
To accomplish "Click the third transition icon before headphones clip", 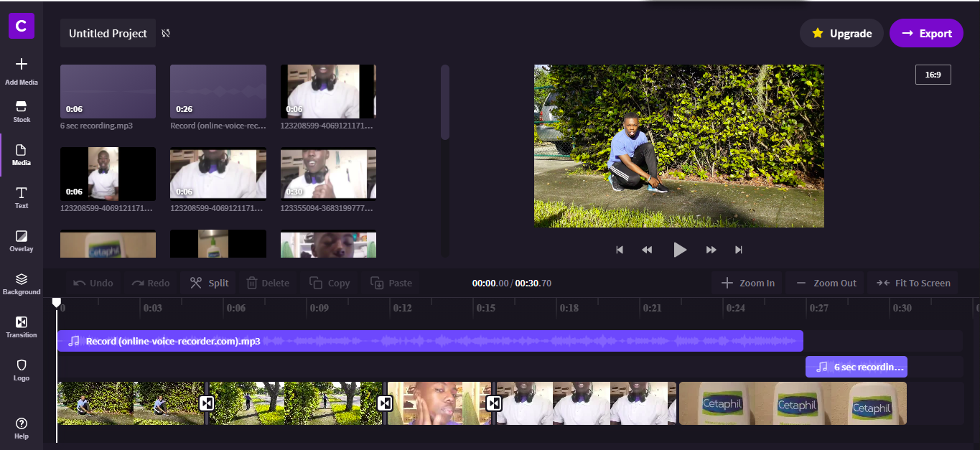I will tap(494, 403).
